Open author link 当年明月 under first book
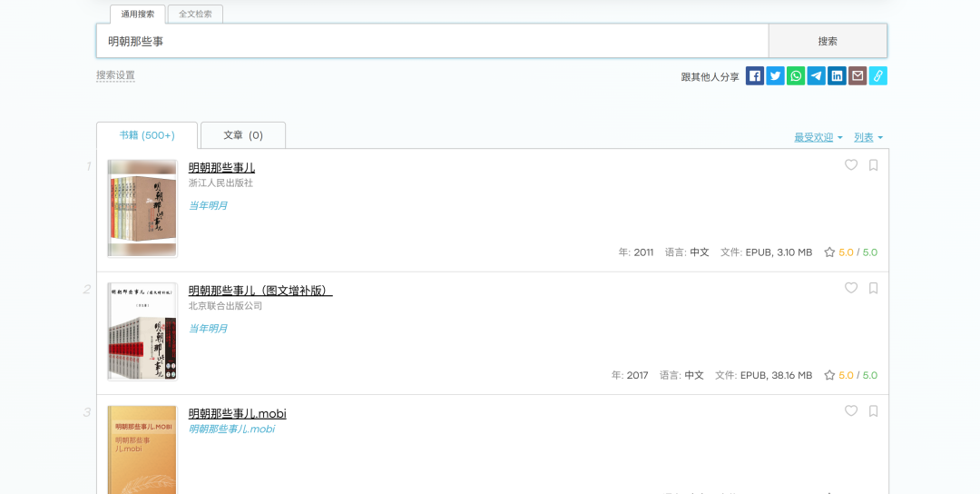 208,205
